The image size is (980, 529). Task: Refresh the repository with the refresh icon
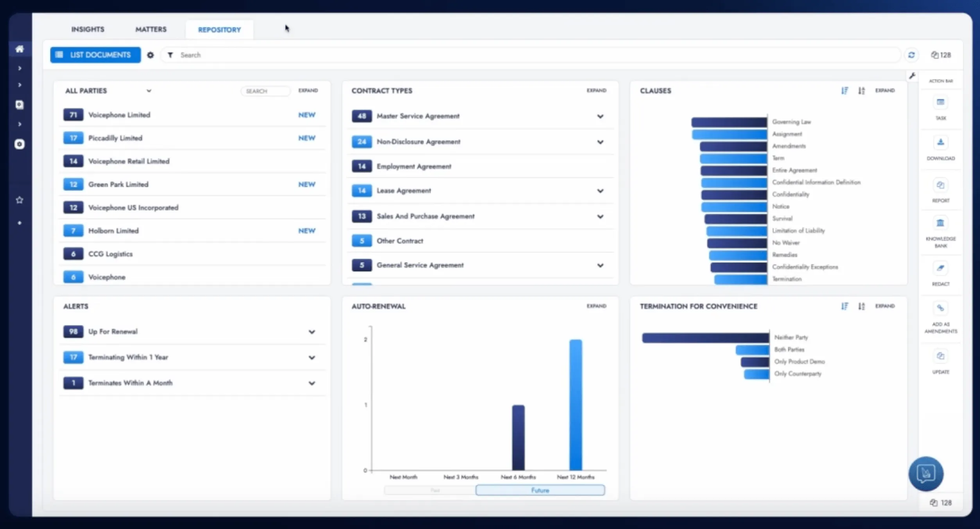912,55
